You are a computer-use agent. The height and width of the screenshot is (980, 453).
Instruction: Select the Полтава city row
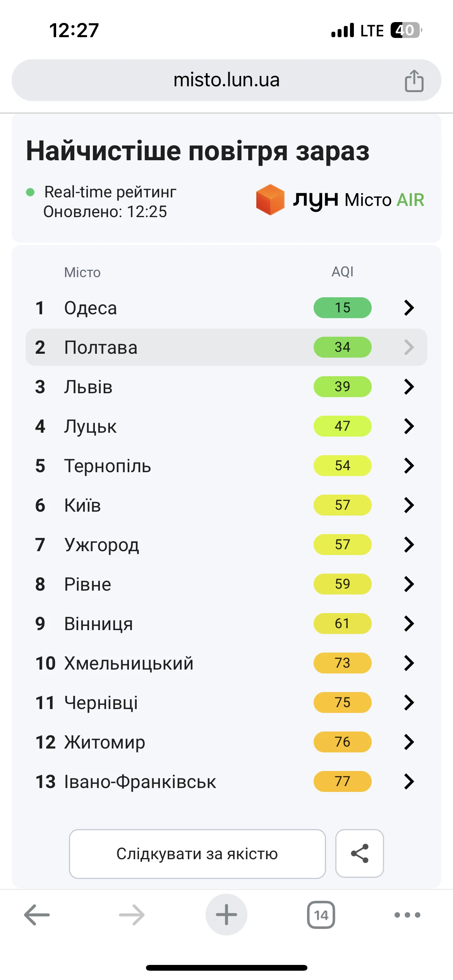[101, 347]
